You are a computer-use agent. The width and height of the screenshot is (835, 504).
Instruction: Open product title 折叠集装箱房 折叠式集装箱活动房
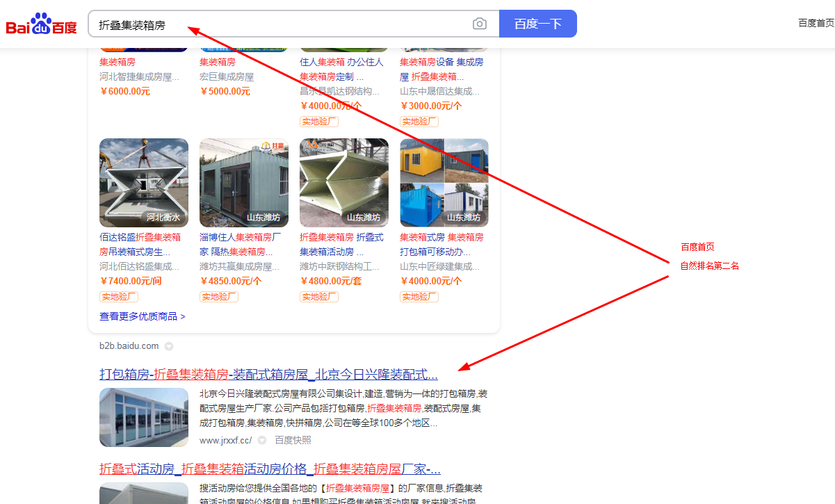(341, 244)
